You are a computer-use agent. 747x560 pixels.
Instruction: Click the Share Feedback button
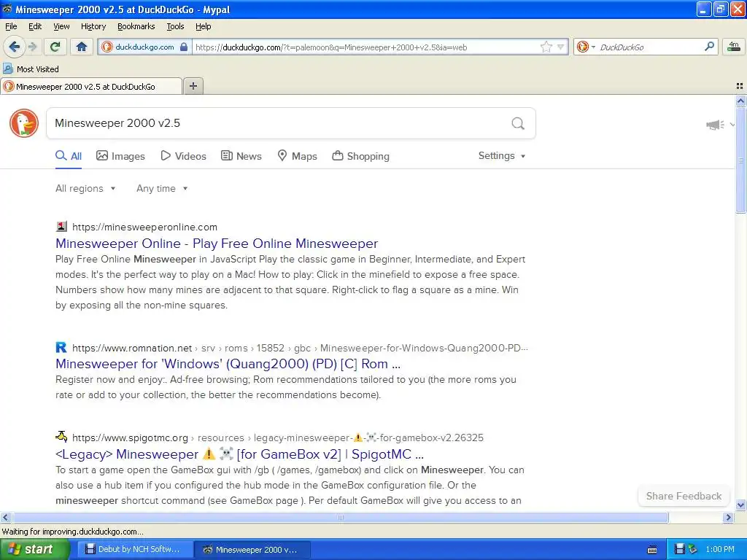pyautogui.click(x=684, y=496)
